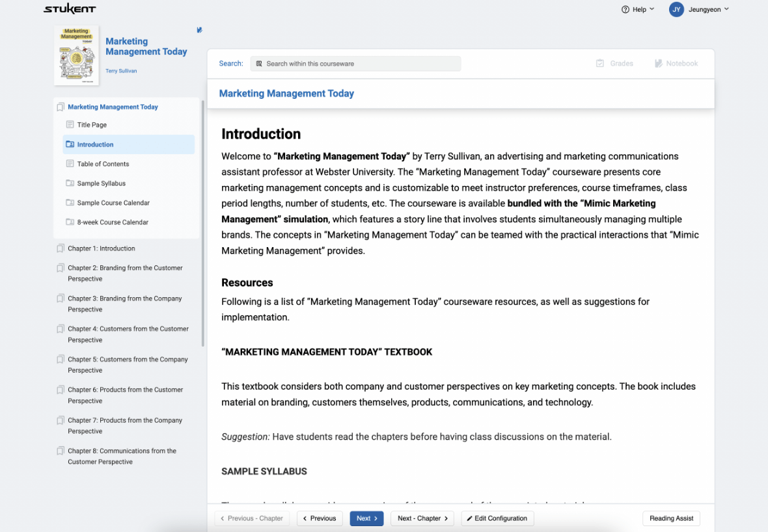
Task: Click the Previous - Chapter button
Action: (x=252, y=518)
